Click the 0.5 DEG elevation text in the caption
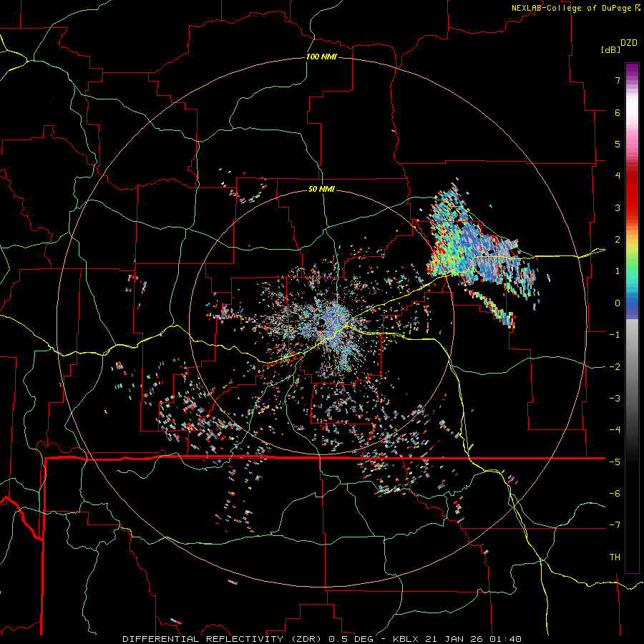Screen dimensions: 644x644 click(351, 639)
